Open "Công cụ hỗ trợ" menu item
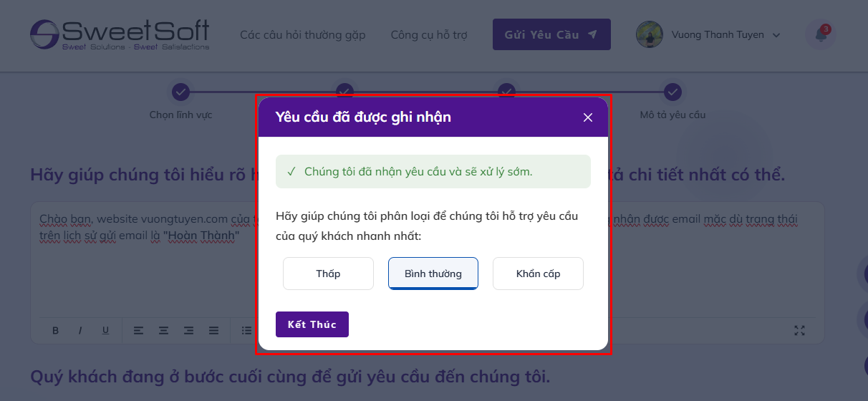The height and width of the screenshot is (401, 868). [x=428, y=34]
